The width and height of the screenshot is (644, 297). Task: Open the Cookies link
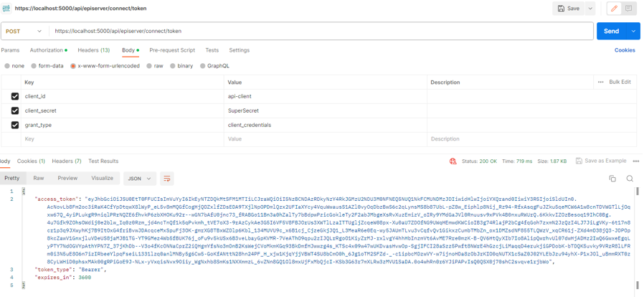point(625,50)
